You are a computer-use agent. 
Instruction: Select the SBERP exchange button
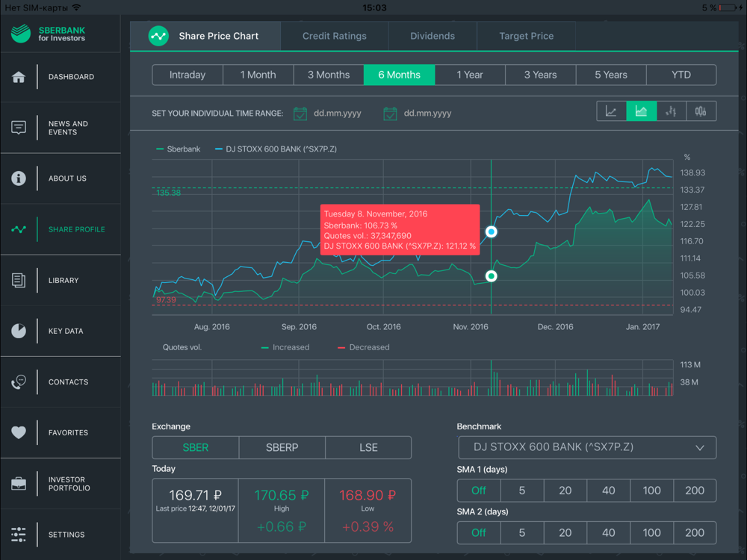coord(282,447)
